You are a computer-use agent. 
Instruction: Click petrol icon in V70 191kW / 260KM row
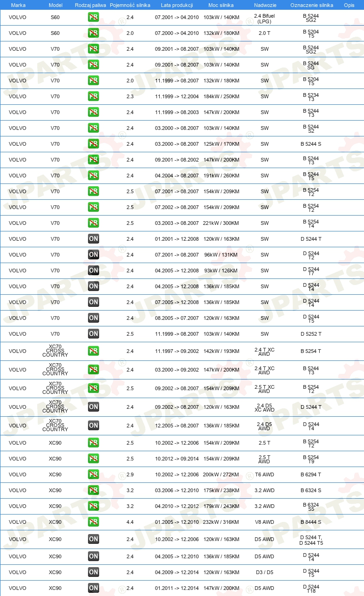[x=93, y=176]
